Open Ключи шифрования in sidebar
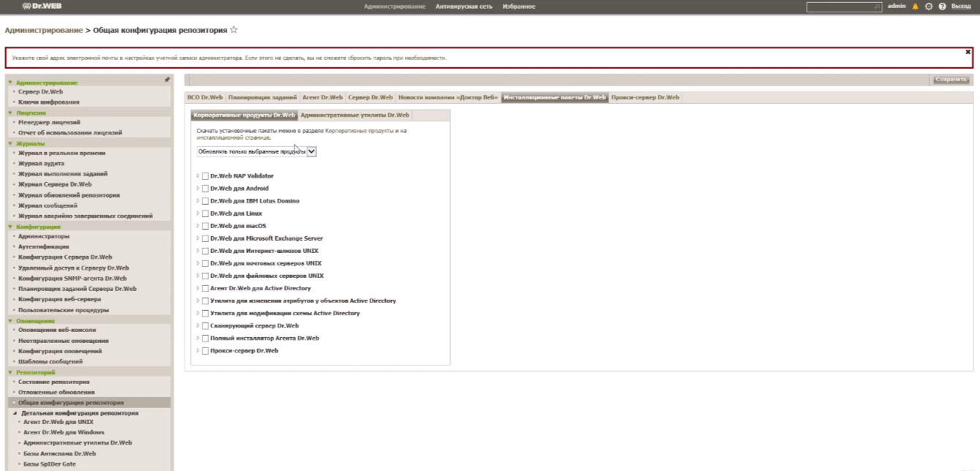The image size is (980, 471). [x=49, y=102]
